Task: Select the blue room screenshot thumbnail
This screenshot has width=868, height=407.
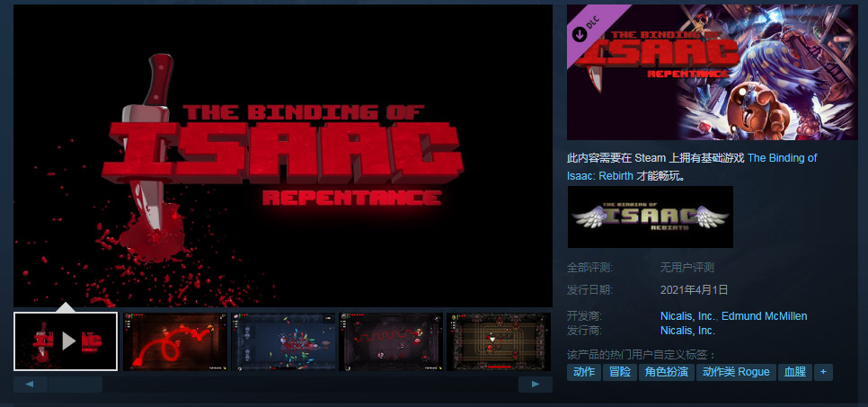Action: coord(283,341)
